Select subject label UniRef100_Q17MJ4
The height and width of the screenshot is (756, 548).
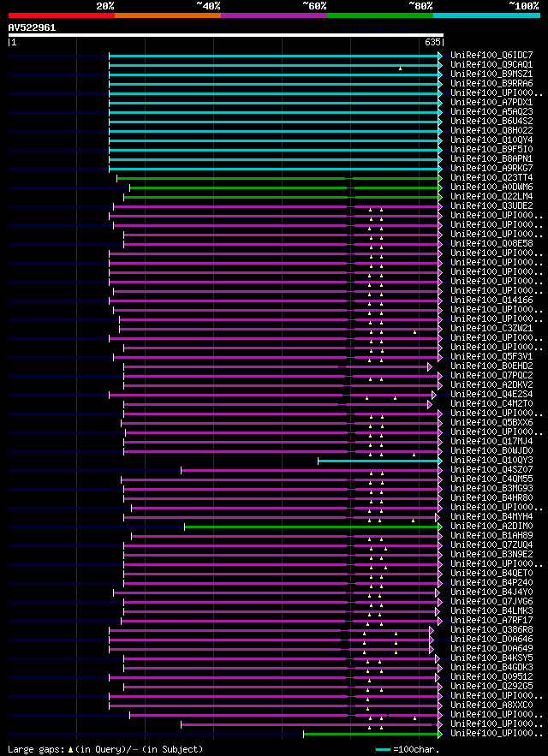pyautogui.click(x=491, y=442)
